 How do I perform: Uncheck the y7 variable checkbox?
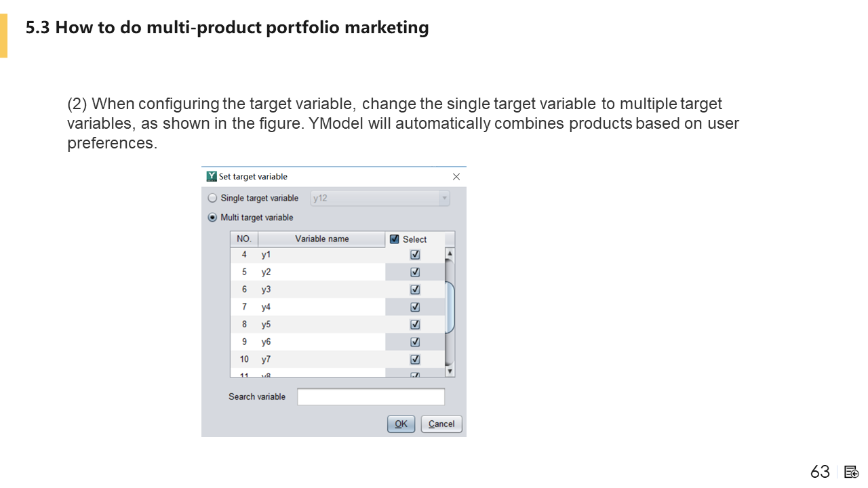click(415, 359)
